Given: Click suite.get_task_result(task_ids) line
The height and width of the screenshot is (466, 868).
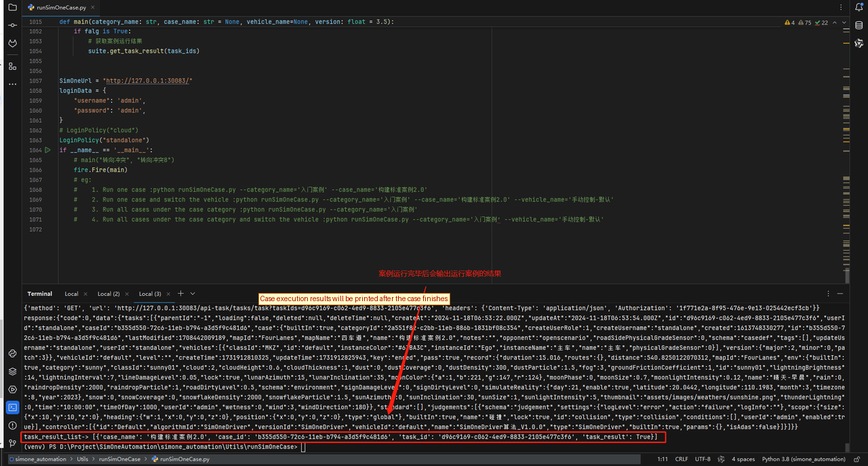Looking at the screenshot, I should [x=144, y=51].
